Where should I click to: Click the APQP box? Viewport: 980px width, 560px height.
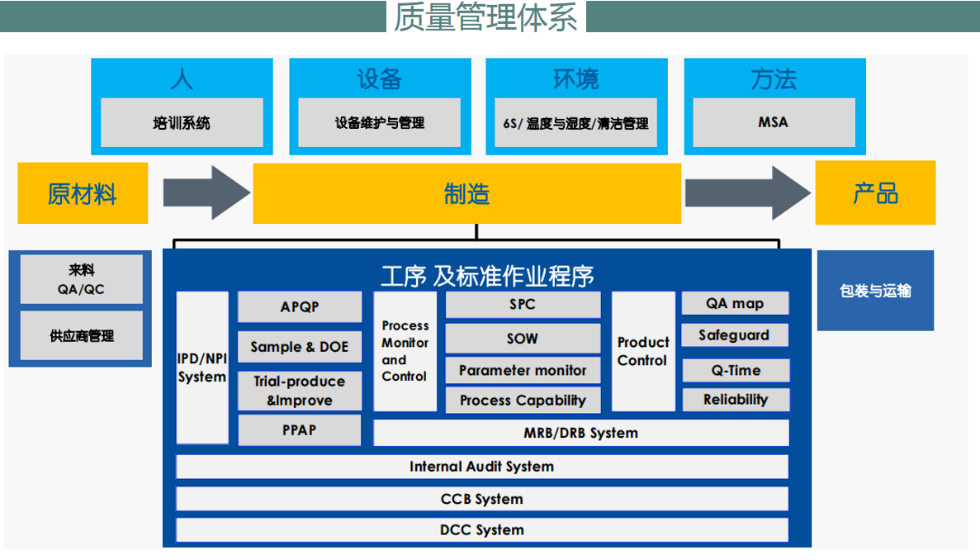click(x=300, y=306)
